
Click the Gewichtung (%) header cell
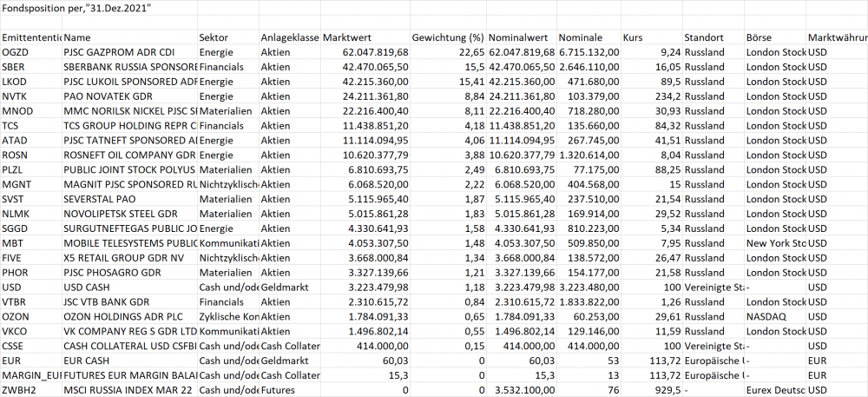(447, 38)
